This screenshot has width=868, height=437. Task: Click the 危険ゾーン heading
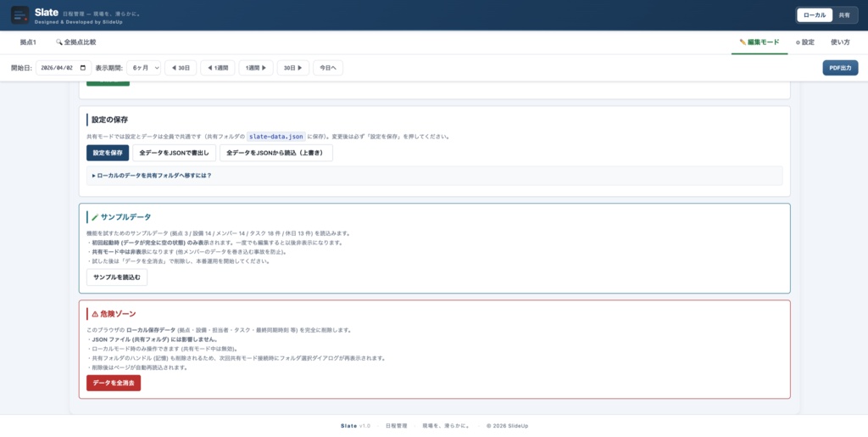(114, 313)
